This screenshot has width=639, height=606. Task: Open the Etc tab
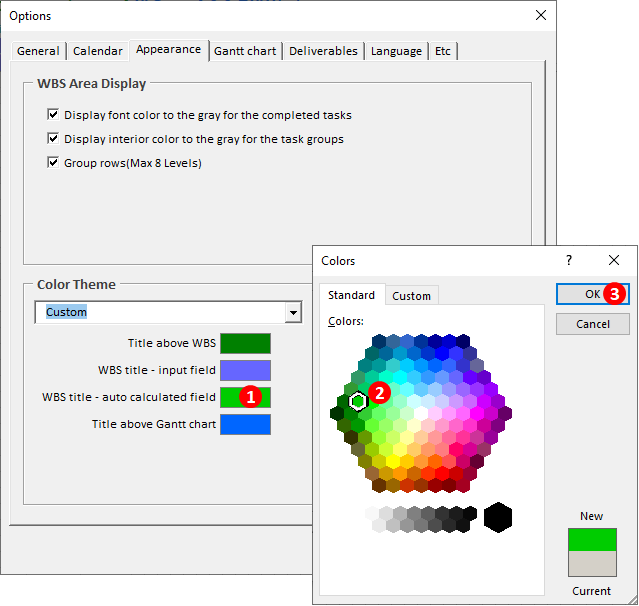[x=443, y=51]
